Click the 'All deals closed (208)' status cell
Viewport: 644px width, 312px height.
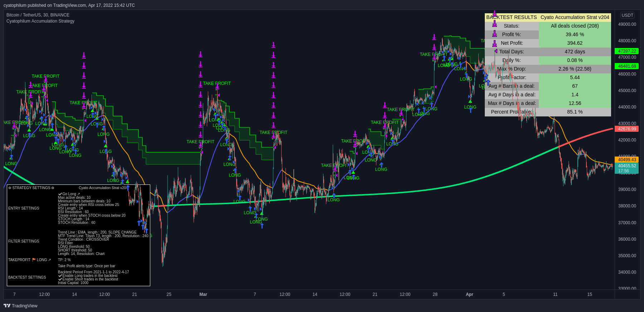tap(575, 26)
